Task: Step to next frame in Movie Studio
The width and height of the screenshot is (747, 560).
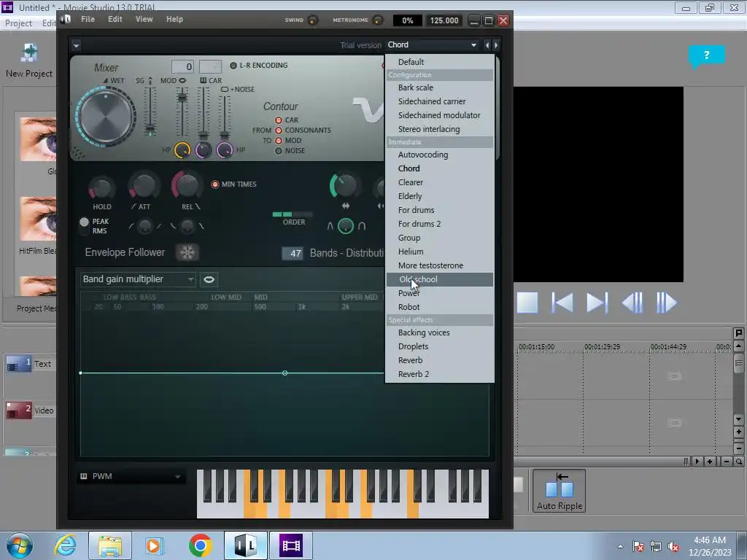Action: pyautogui.click(x=666, y=303)
